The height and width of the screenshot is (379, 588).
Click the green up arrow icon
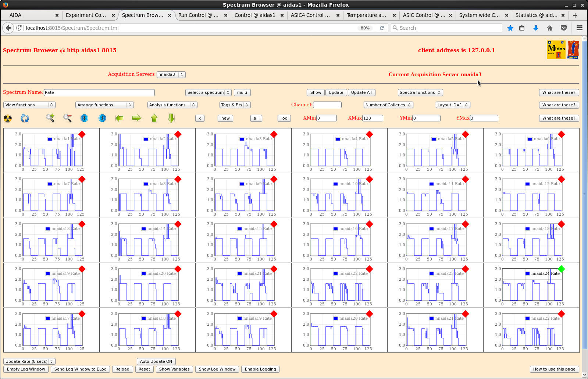click(154, 118)
